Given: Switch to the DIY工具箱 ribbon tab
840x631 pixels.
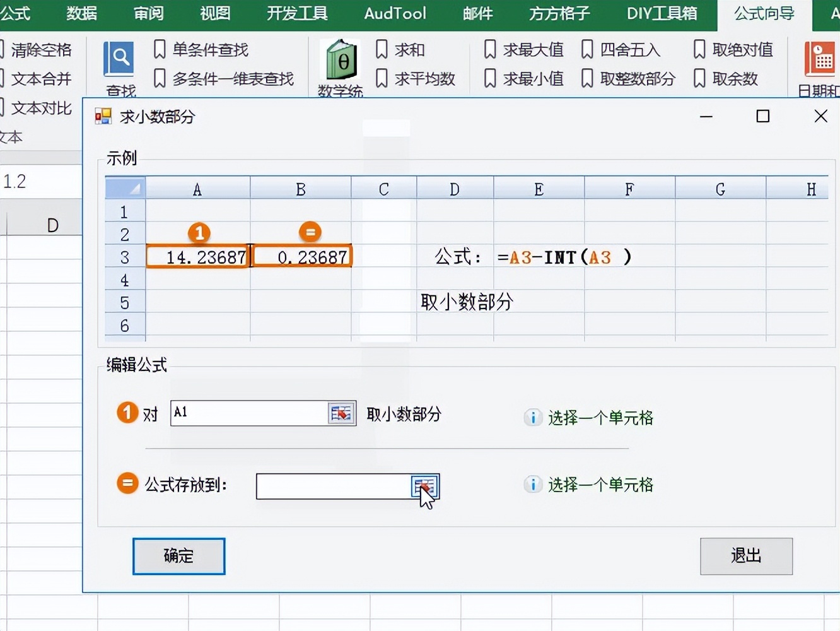Looking at the screenshot, I should (x=662, y=13).
